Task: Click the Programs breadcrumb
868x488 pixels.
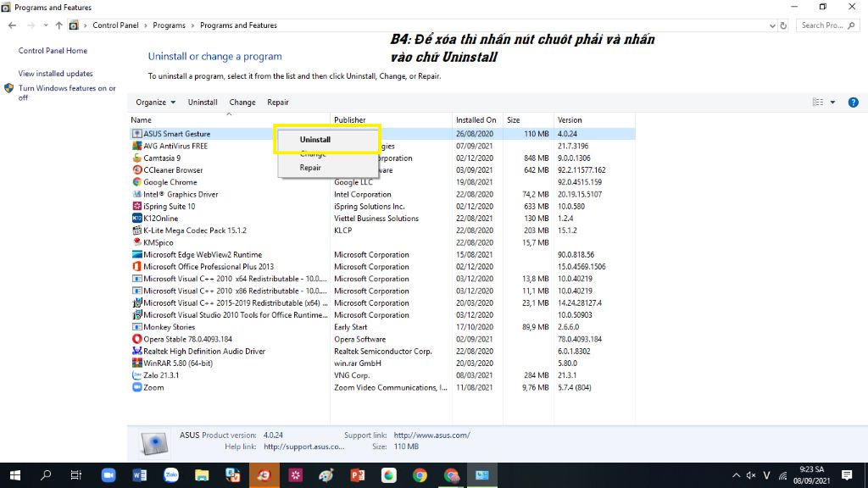Action: [x=169, y=25]
